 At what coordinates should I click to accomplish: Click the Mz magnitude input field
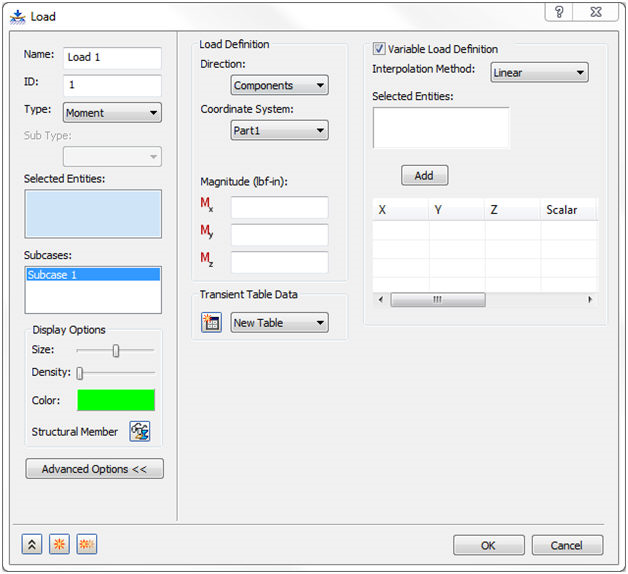tap(280, 262)
